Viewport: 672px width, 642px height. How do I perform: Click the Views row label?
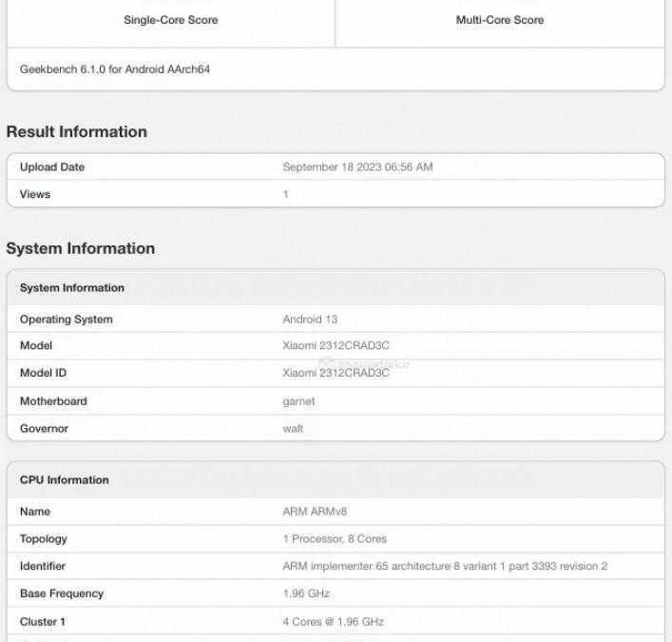(x=35, y=194)
